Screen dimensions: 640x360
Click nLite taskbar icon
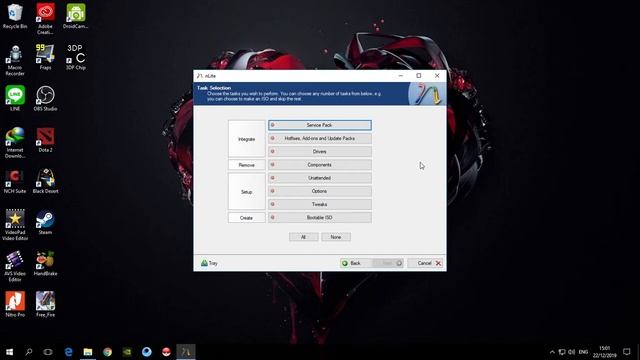click(x=186, y=352)
